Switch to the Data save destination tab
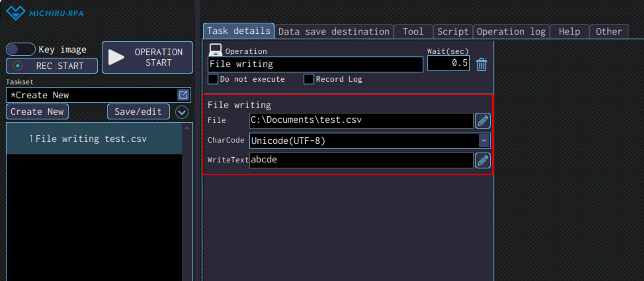 pyautogui.click(x=334, y=32)
